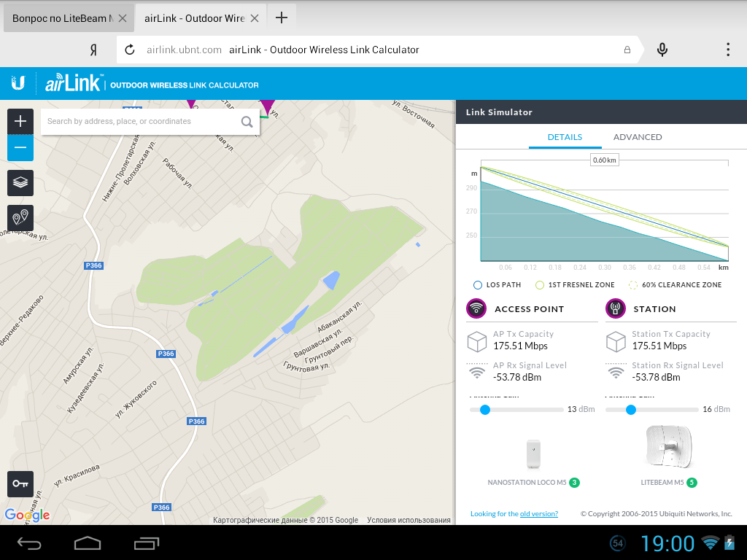
Task: Tap the Android home button
Action: click(x=88, y=542)
